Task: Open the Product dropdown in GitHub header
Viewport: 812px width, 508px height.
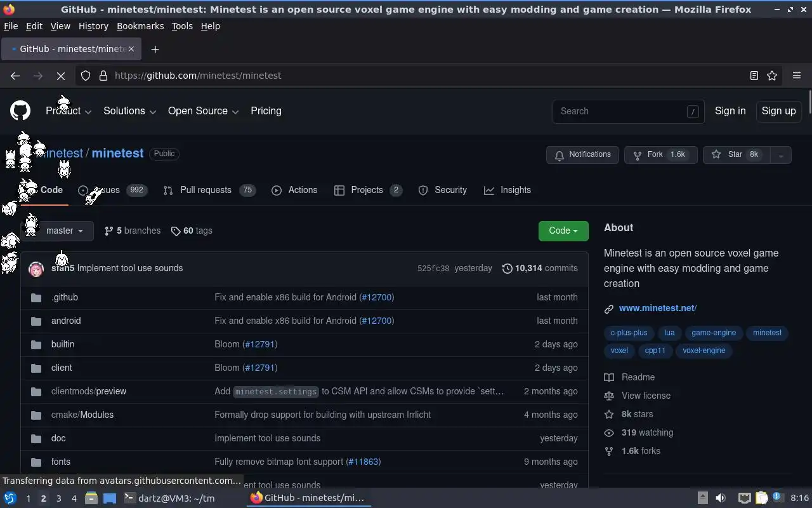Action: 69,110
